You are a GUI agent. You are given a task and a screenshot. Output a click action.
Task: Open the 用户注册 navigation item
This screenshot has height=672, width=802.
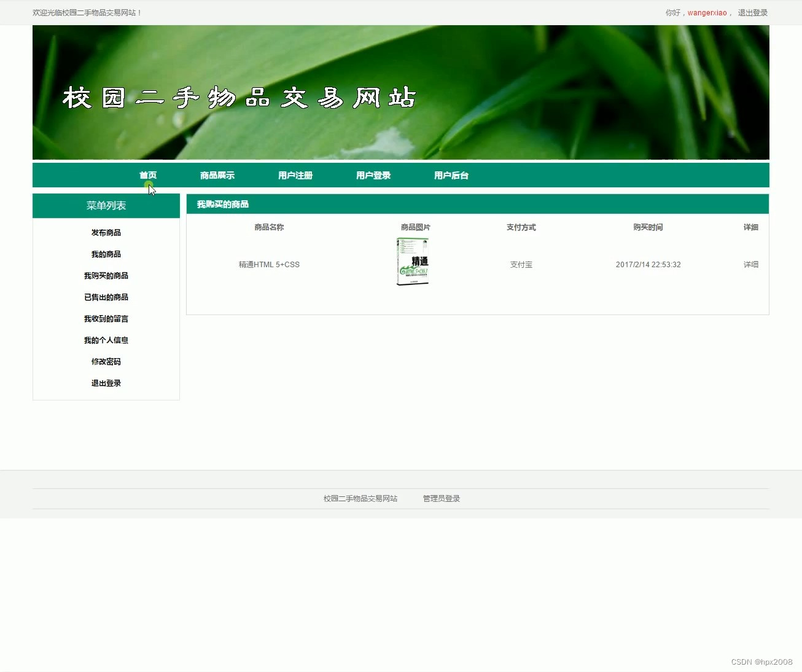coord(295,176)
